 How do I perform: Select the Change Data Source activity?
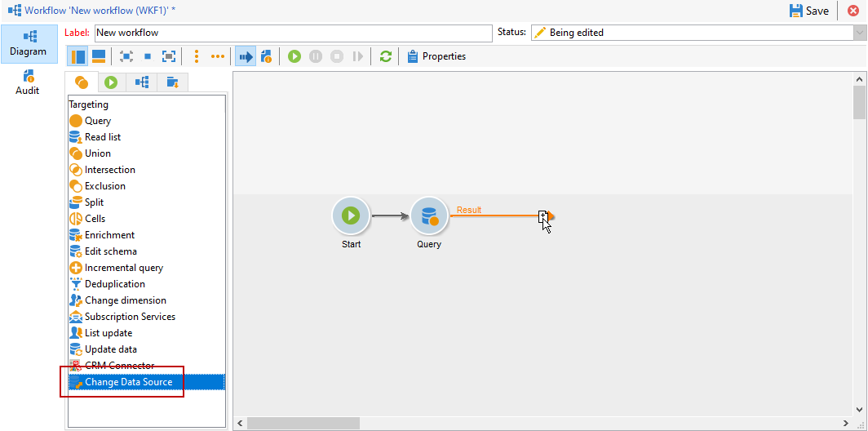147,382
